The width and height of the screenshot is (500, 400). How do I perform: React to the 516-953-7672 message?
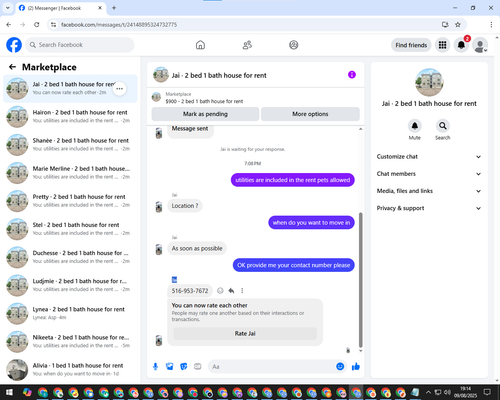(220, 291)
